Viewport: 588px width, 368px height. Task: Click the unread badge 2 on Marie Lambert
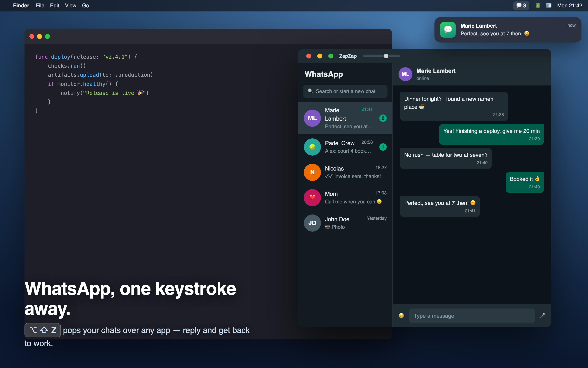coord(383,118)
